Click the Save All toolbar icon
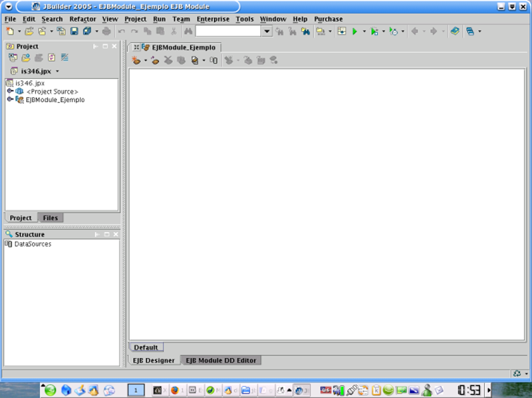 click(86, 31)
